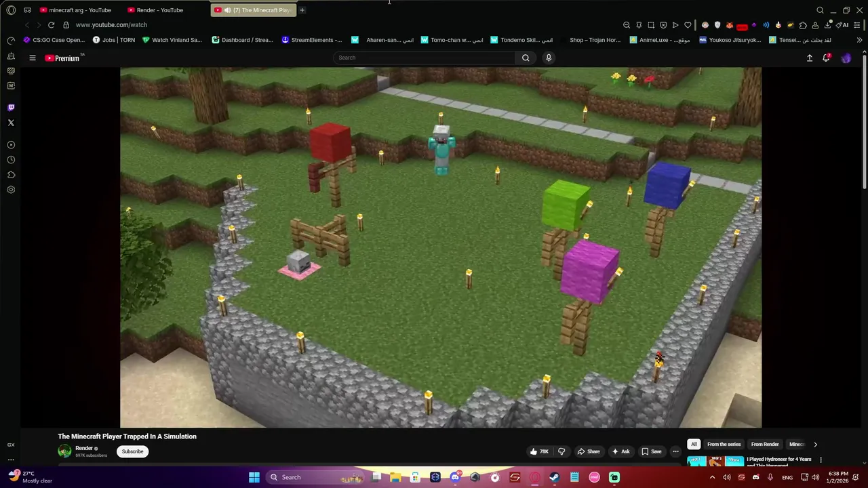This screenshot has height=488, width=868.
Task: Open the YouTube account avatar menu
Action: [x=846, y=58]
